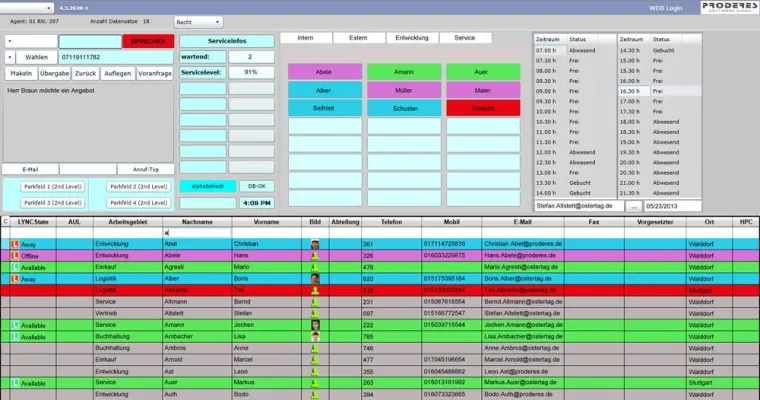The width and height of the screenshot is (760, 400).
Task: Click Parkfeld 2 (2nd Level)
Action: (139, 187)
